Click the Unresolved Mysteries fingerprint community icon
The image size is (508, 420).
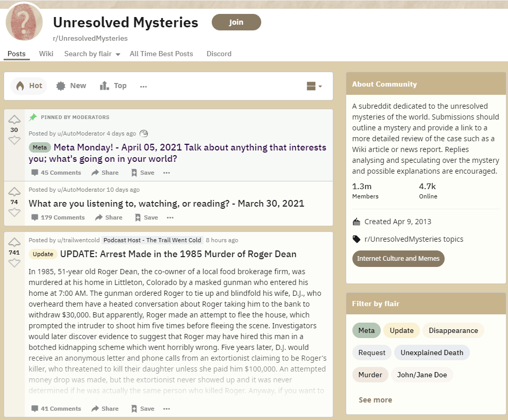[x=24, y=22]
